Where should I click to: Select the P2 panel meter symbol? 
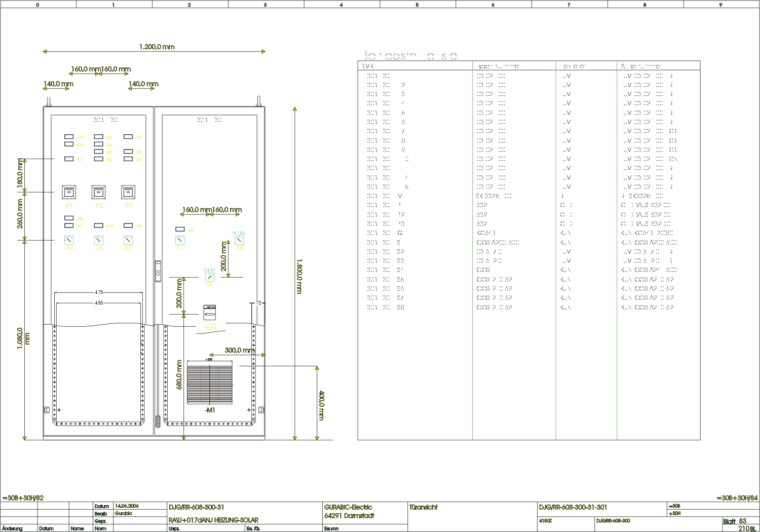click(98, 192)
